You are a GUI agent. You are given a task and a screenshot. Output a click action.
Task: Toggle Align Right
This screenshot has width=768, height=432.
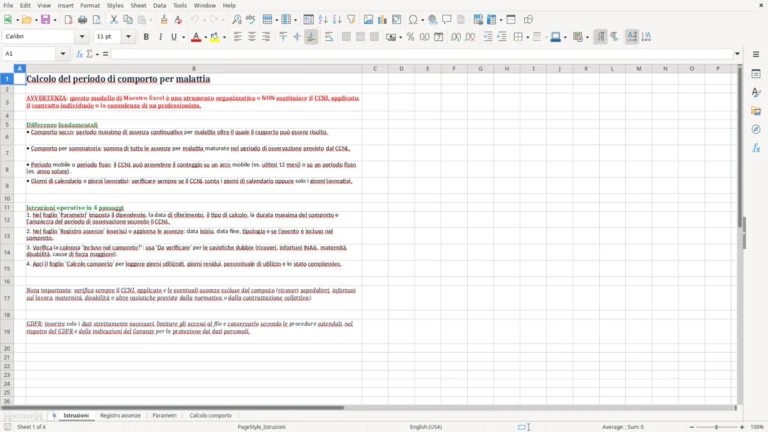(266, 37)
